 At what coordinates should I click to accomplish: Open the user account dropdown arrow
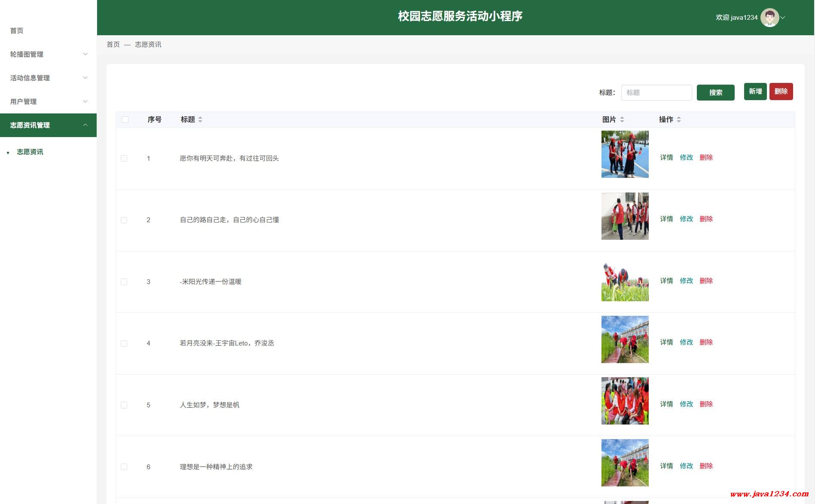(783, 18)
